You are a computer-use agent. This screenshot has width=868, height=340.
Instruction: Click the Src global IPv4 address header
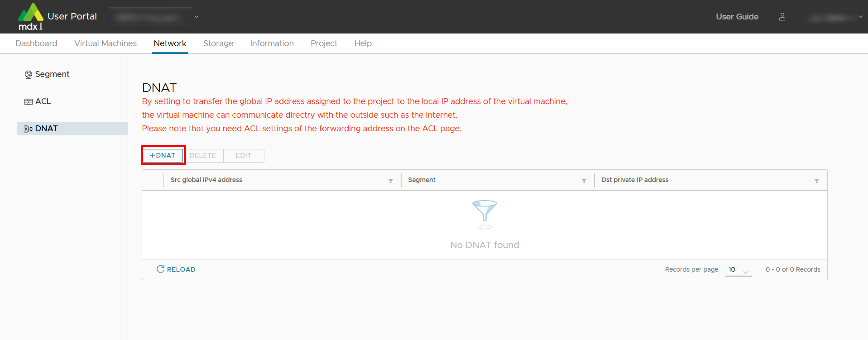[206, 180]
